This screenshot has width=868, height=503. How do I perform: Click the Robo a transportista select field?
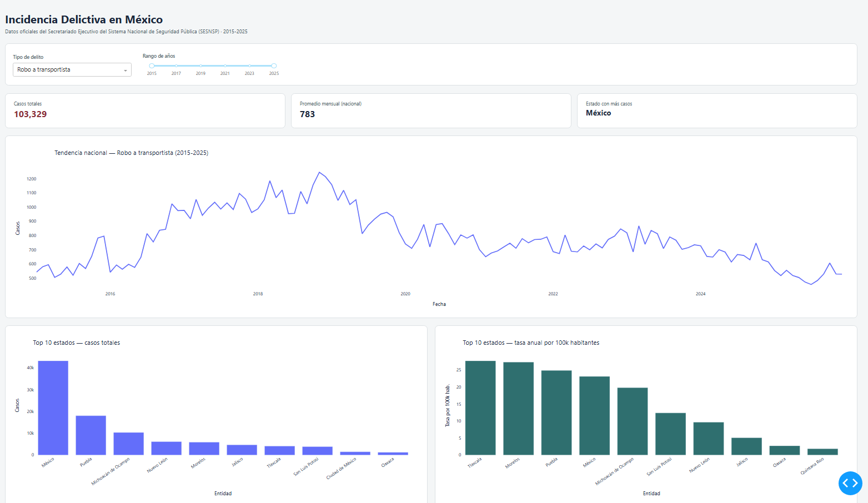72,70
